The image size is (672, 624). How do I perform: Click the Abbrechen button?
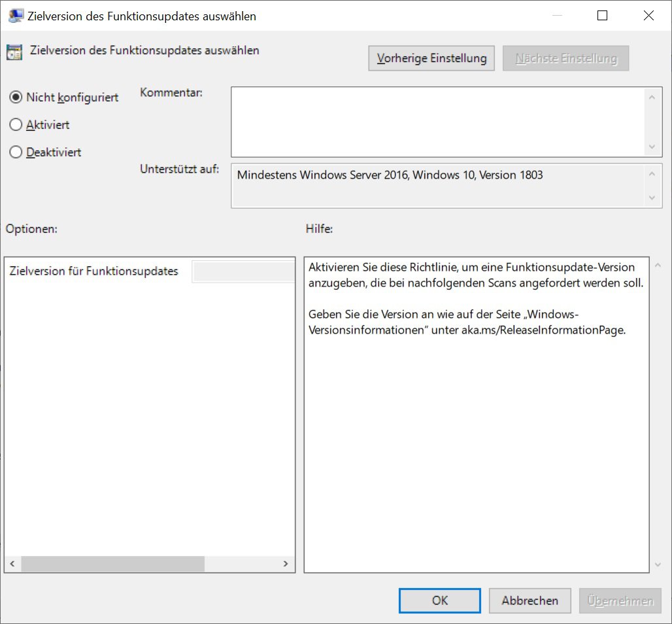click(529, 600)
